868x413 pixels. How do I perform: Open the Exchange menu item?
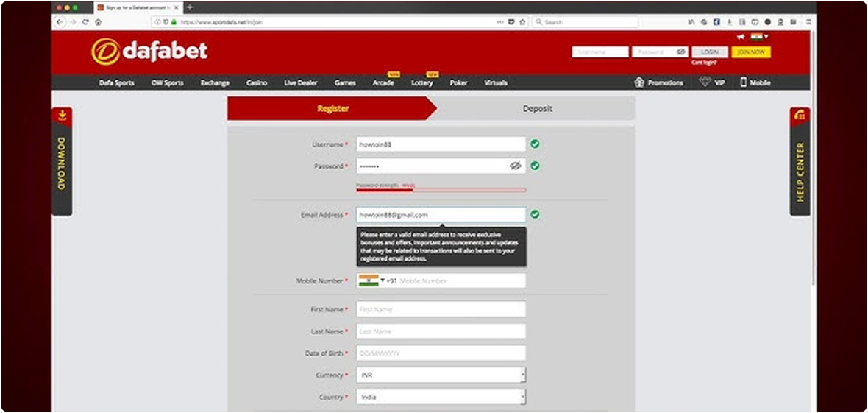pos(215,82)
